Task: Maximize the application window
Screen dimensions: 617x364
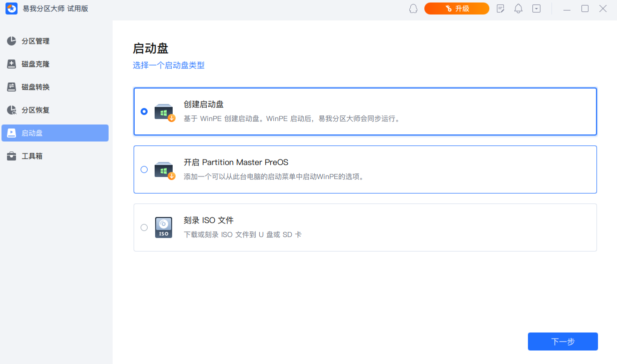Action: (x=585, y=8)
